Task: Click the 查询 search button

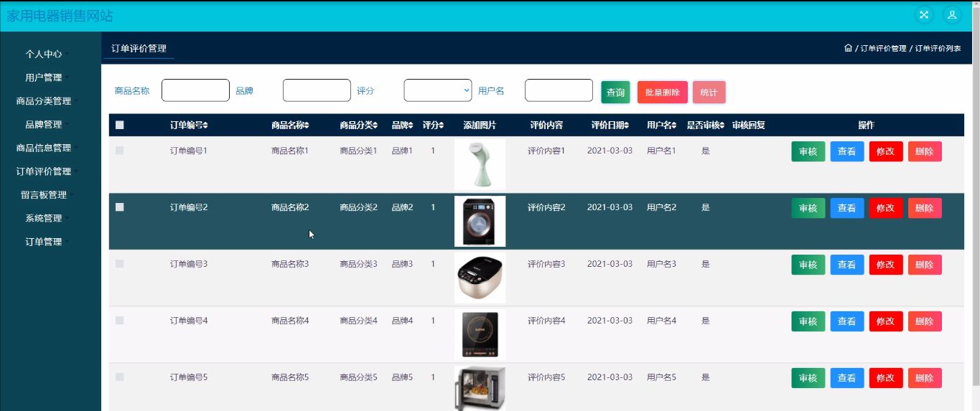Action: (615, 92)
